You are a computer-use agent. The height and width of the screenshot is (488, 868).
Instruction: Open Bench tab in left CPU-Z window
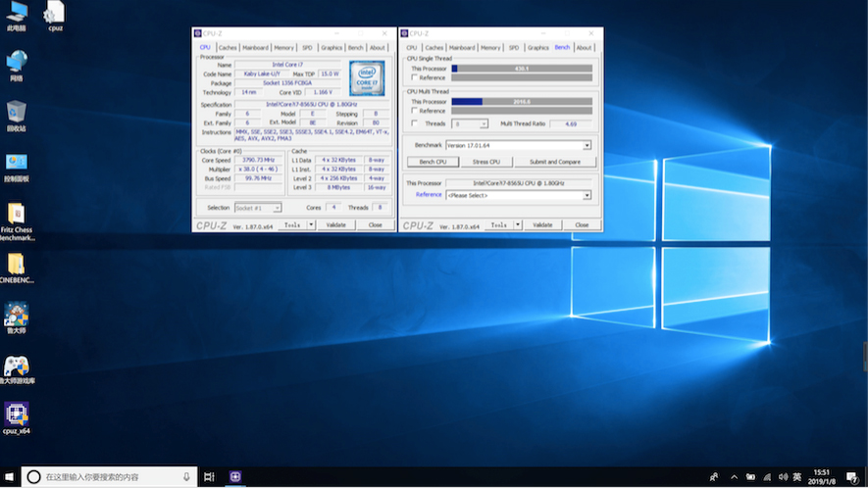(x=355, y=48)
